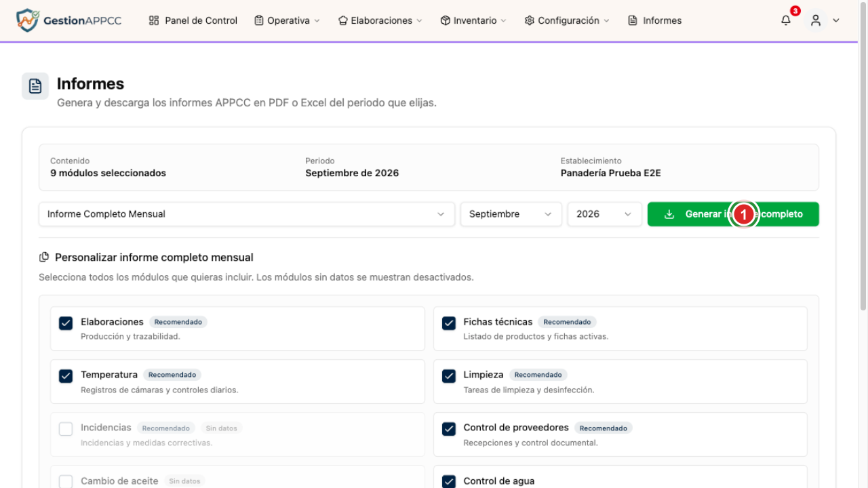The image size is (868, 488).
Task: Click Generar informe completo button
Action: coord(733,214)
